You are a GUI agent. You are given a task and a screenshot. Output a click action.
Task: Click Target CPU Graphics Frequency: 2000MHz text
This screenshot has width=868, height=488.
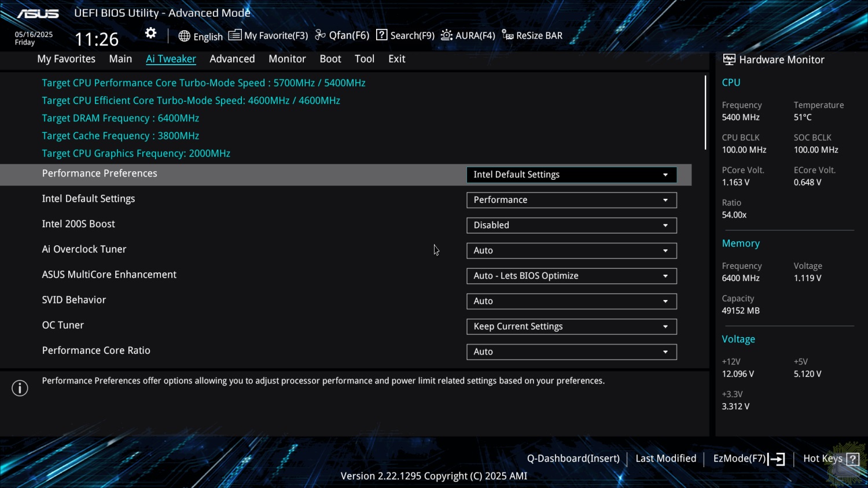[136, 153]
